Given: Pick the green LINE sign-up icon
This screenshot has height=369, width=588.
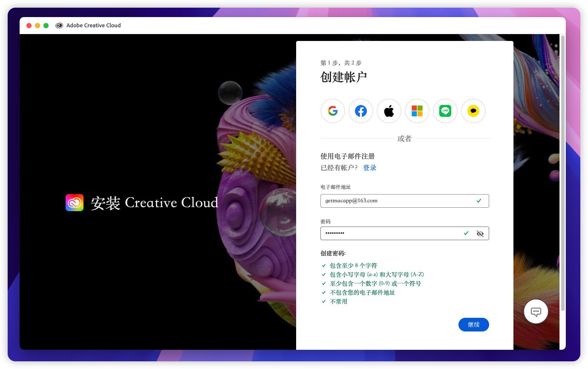Looking at the screenshot, I should pos(445,111).
